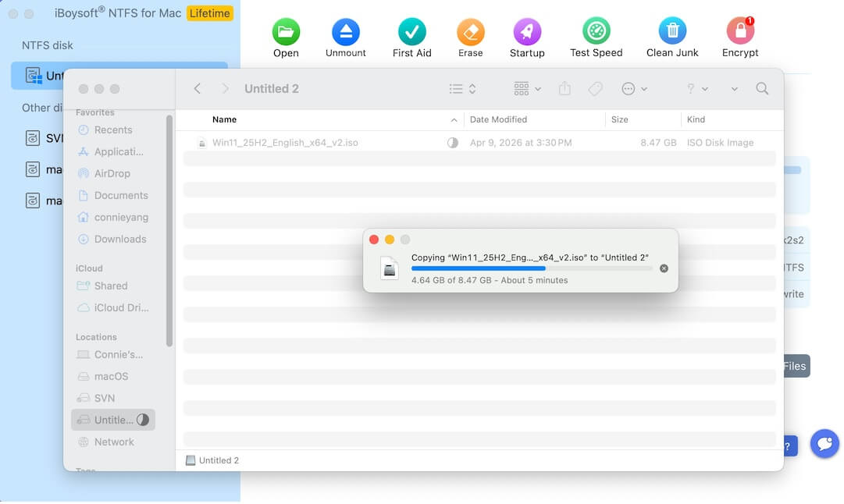Image resolution: width=844 pixels, height=504 pixels.
Task: Go back in Finder window
Action: tap(198, 89)
